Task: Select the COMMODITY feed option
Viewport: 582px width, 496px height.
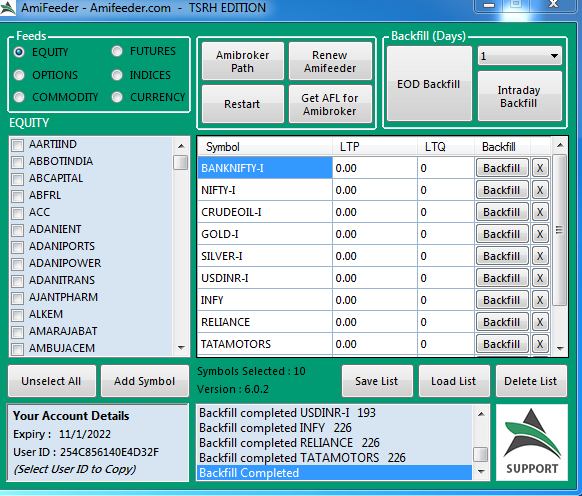Action: (x=56, y=97)
